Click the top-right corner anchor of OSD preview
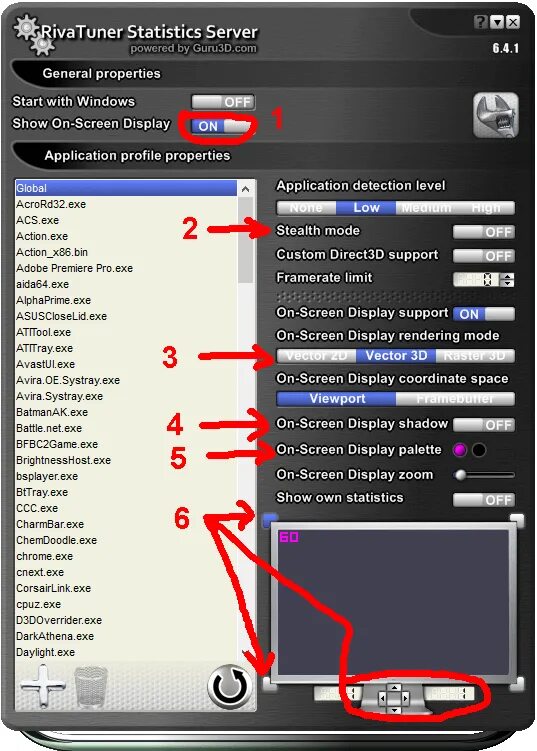The width and height of the screenshot is (537, 751). 517,519
